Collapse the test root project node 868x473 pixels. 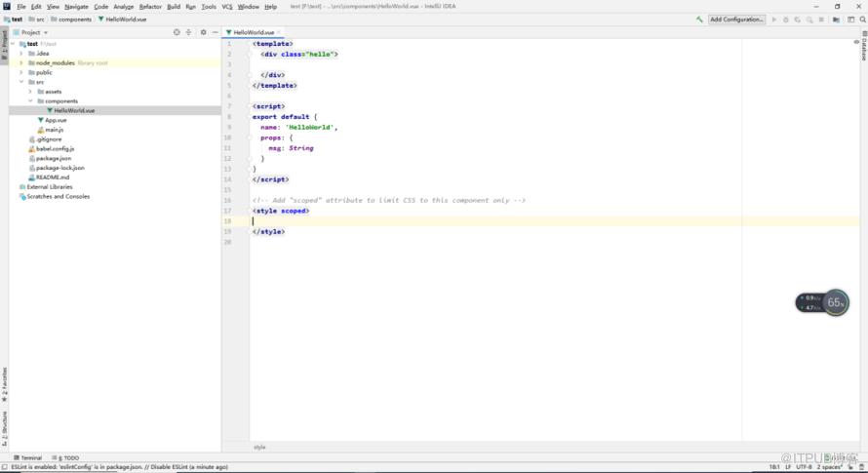click(13, 44)
